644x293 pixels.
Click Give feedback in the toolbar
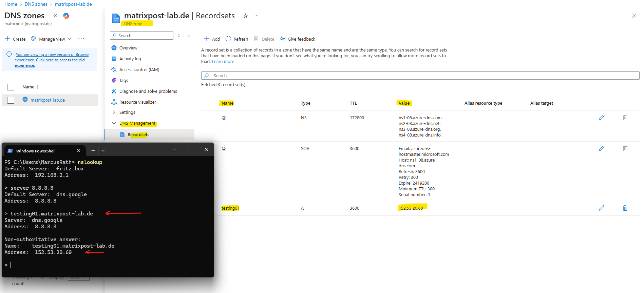click(x=298, y=39)
